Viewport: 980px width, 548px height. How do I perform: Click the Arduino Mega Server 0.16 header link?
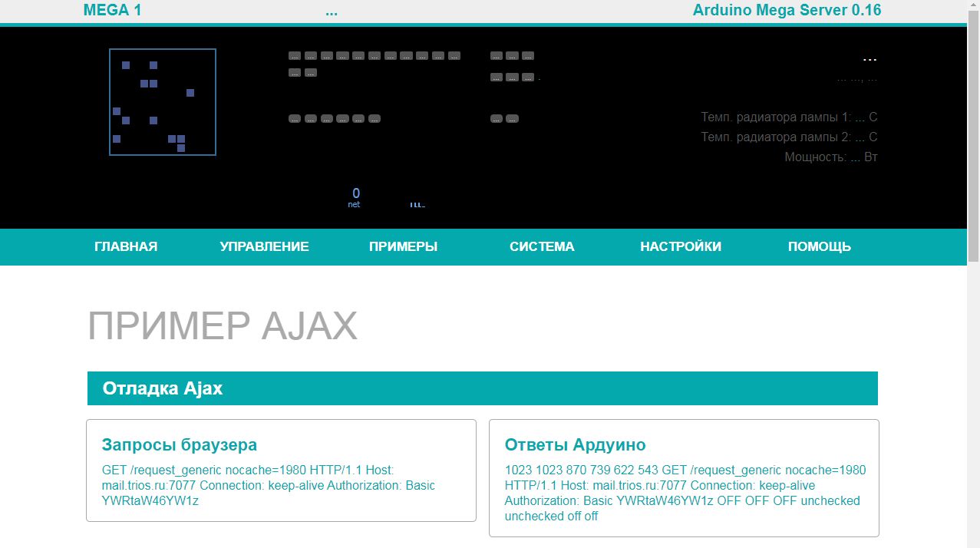tap(787, 10)
